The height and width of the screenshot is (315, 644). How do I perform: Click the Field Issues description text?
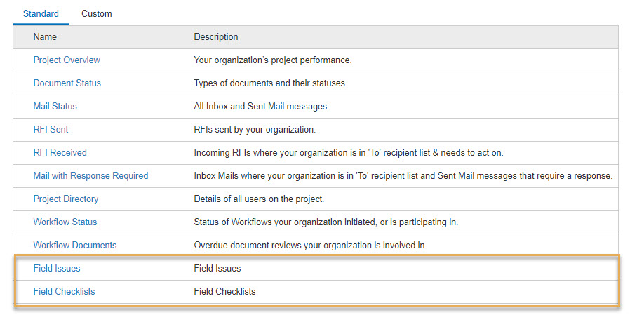click(217, 268)
